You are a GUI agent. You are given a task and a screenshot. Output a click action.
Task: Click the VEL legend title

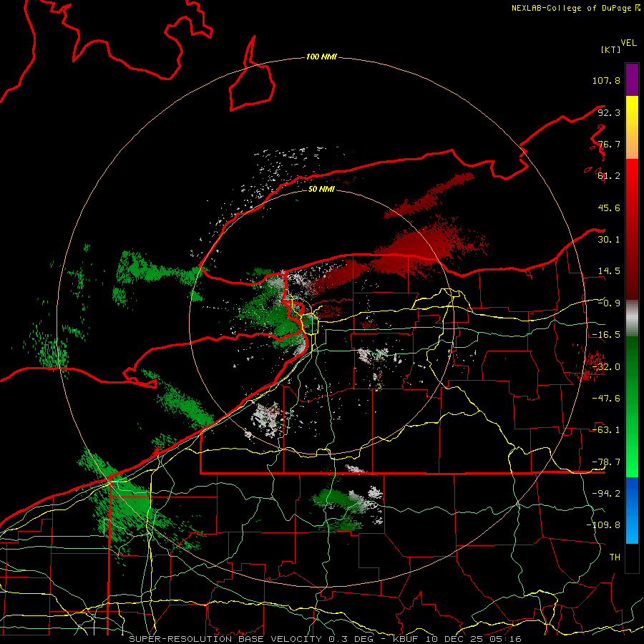pyautogui.click(x=629, y=43)
